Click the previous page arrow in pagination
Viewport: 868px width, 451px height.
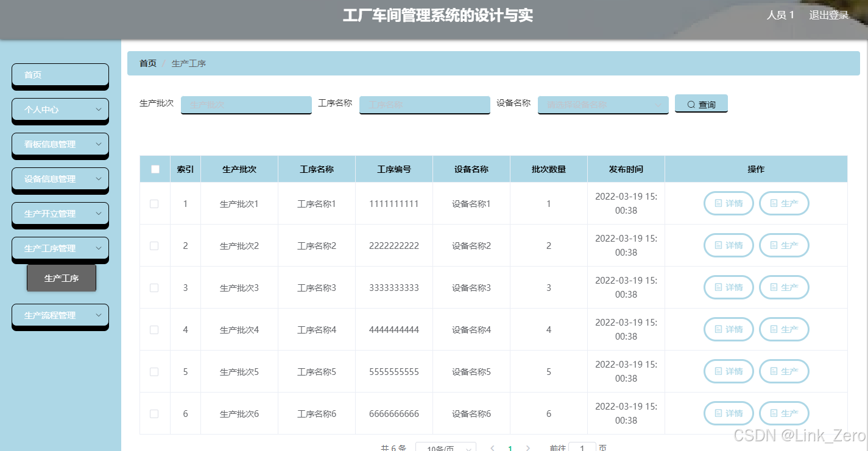click(x=492, y=447)
